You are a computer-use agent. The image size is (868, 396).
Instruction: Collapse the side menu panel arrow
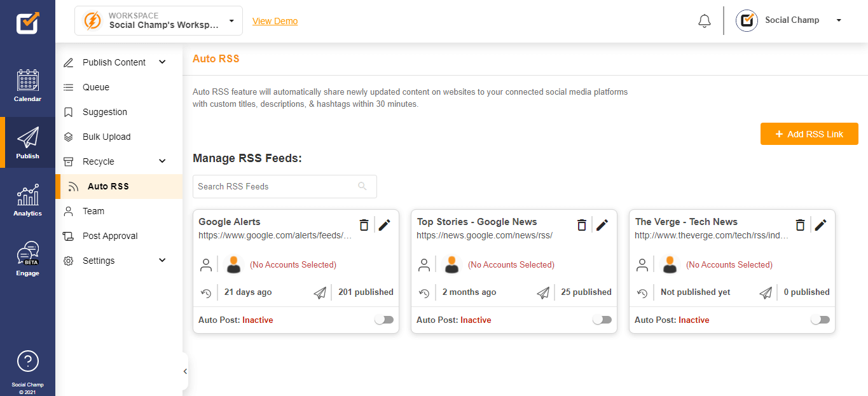[x=185, y=371]
